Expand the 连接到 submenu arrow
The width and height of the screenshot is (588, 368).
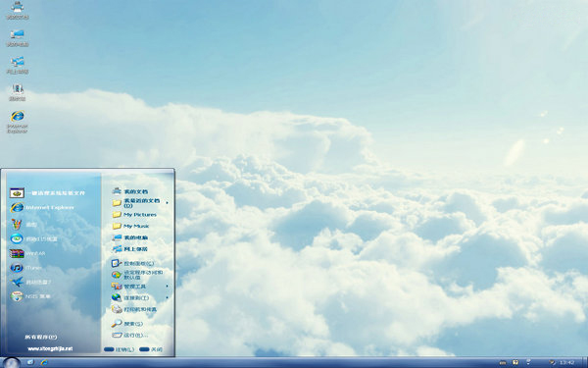point(168,297)
